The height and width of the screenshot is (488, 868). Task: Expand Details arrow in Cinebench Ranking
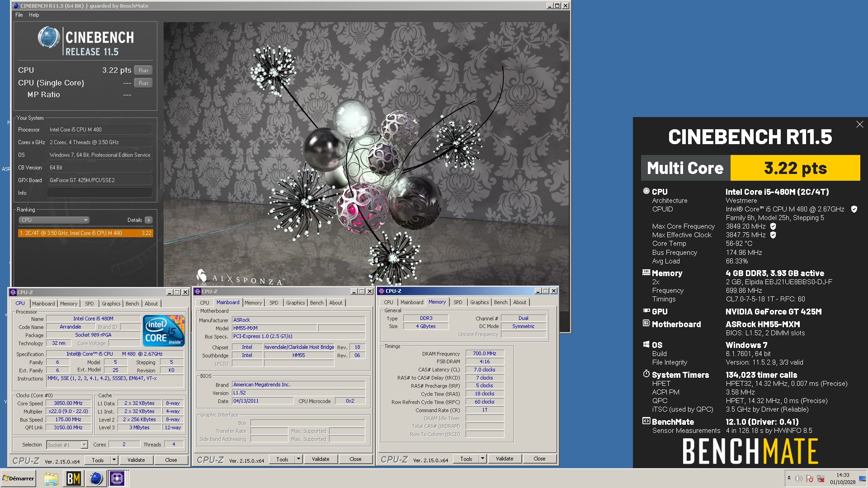tap(148, 220)
